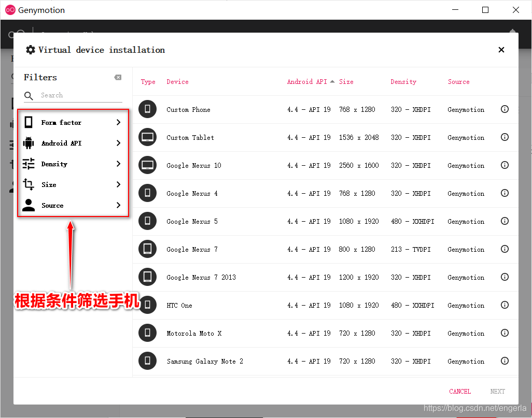Click the Google Nexus 10 tablet icon
This screenshot has width=532, height=418.
(148, 165)
